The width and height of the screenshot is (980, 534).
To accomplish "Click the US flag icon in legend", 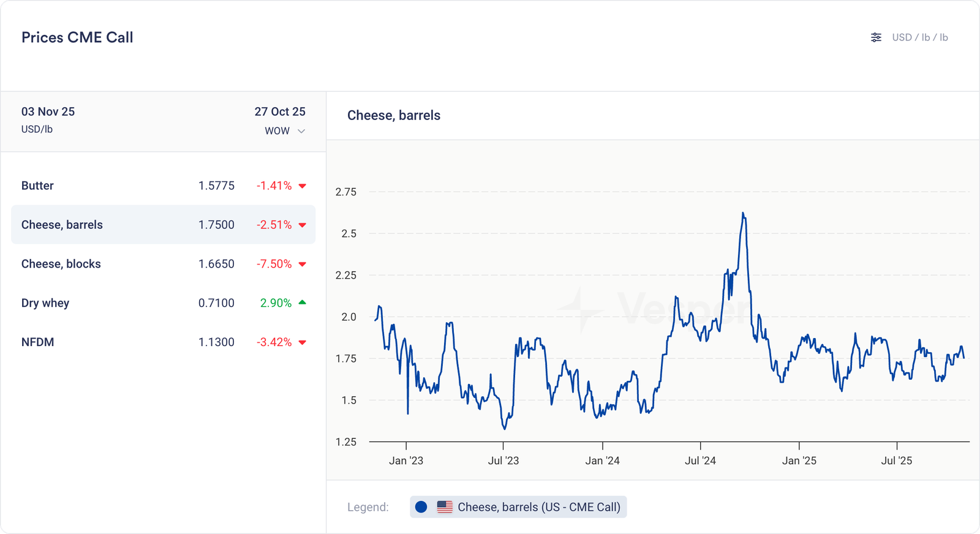I will point(445,507).
